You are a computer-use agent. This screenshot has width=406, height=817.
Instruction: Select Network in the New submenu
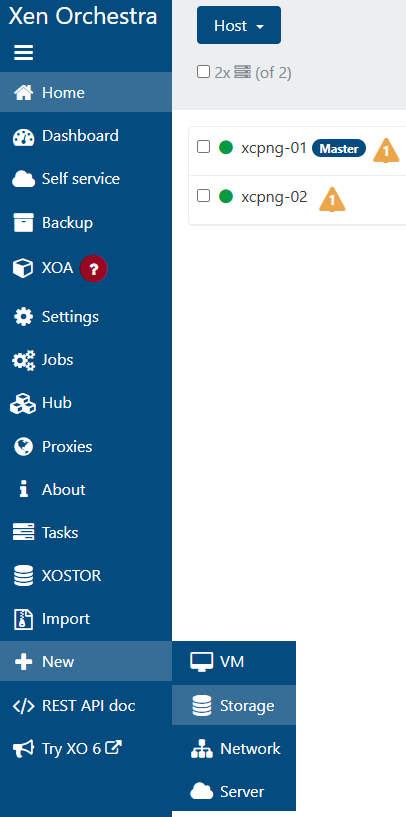click(233, 749)
